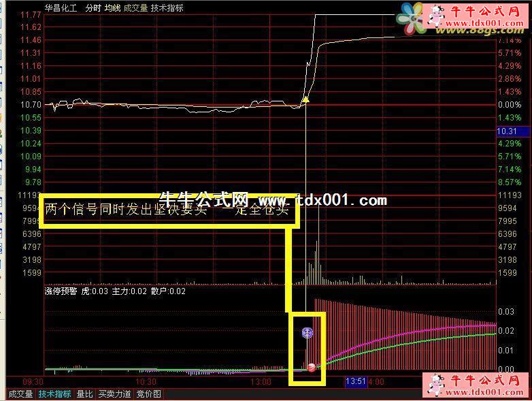Click the highlighted 10.31 price label
532x401 pixels.
click(x=508, y=131)
